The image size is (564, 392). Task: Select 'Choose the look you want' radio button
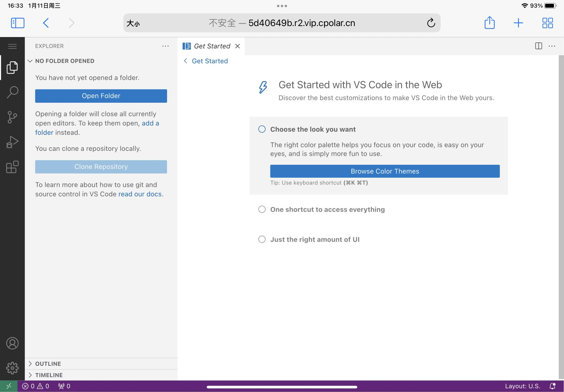[262, 129]
